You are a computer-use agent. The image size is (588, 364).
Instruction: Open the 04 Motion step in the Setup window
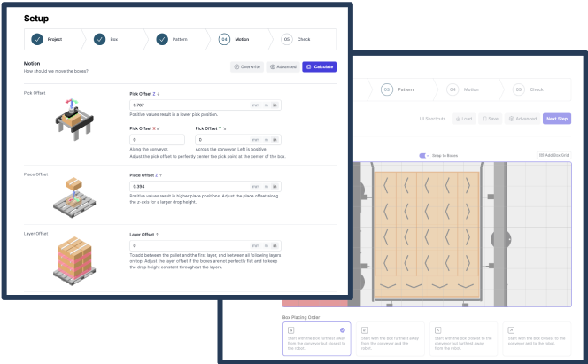pos(234,39)
